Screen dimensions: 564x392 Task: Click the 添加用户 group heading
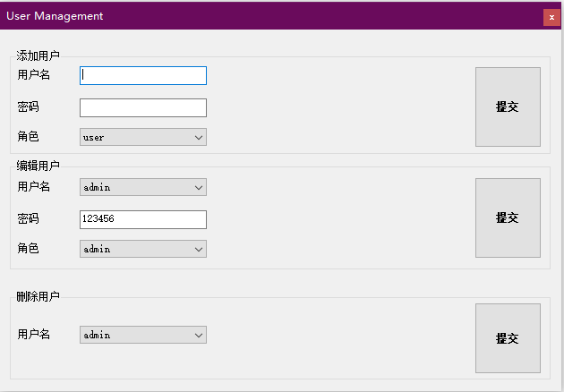click(x=38, y=55)
